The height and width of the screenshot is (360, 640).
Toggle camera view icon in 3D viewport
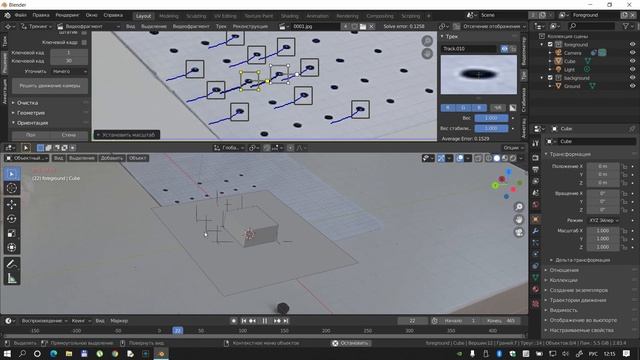click(519, 232)
